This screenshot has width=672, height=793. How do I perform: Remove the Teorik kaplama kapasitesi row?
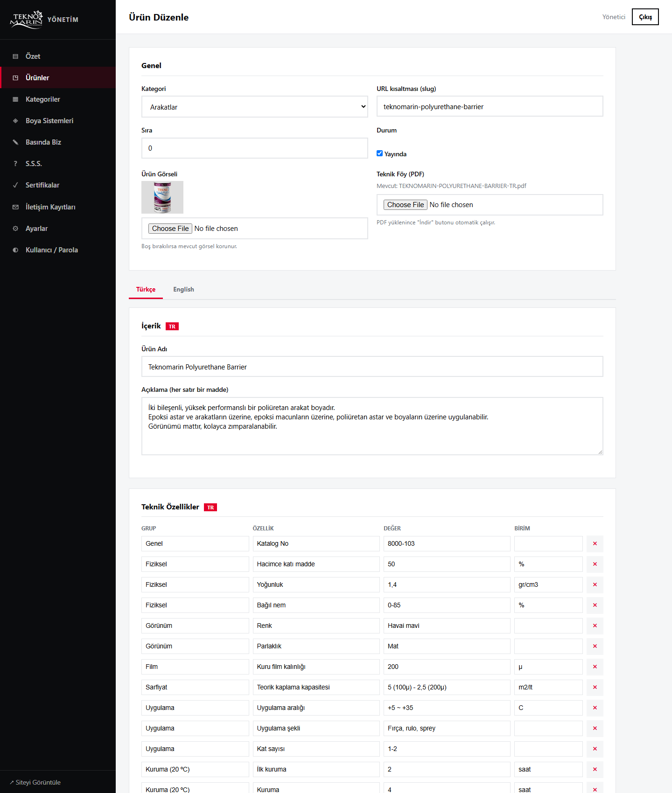point(595,687)
